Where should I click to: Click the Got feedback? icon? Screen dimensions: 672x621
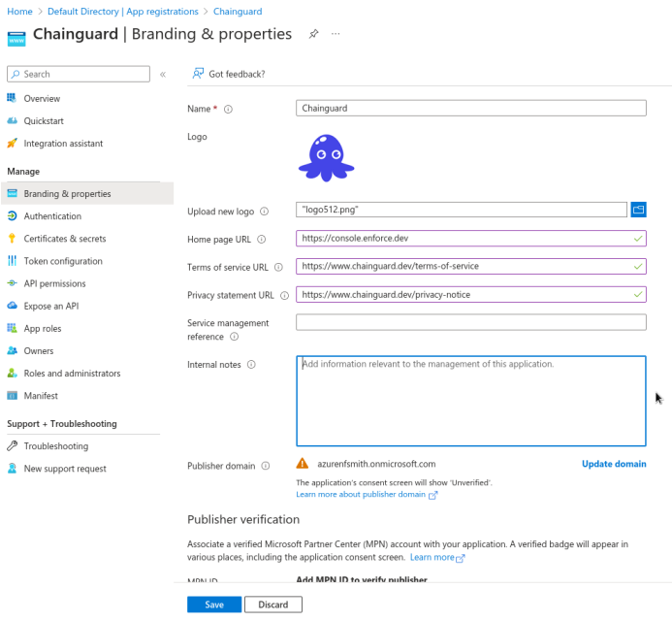[x=198, y=74]
